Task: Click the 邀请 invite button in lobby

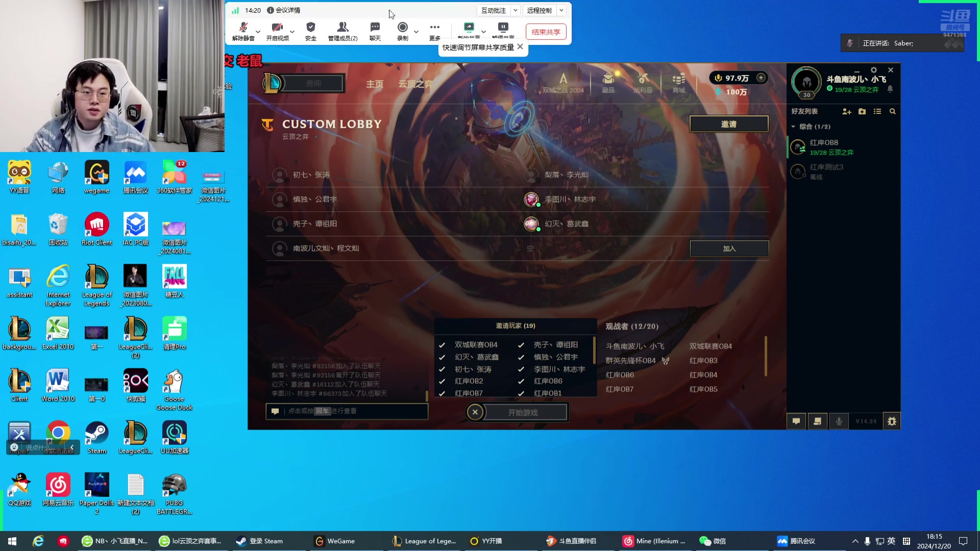Action: click(x=729, y=124)
